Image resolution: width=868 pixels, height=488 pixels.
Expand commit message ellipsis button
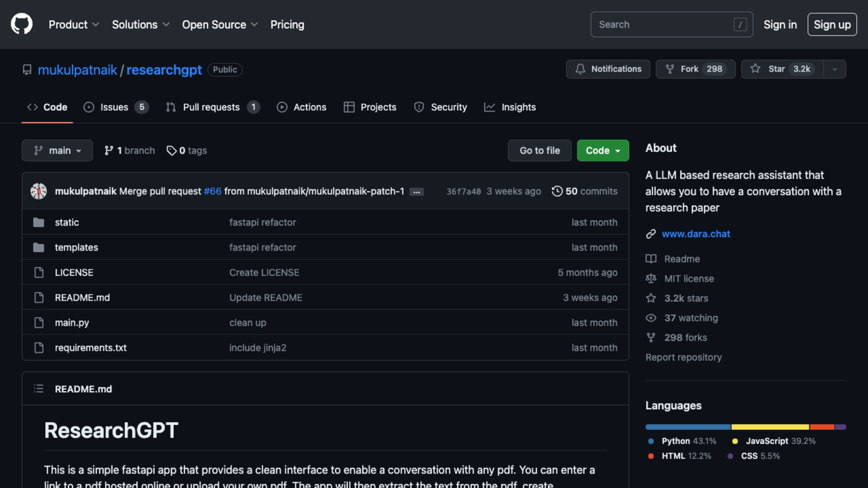(416, 192)
